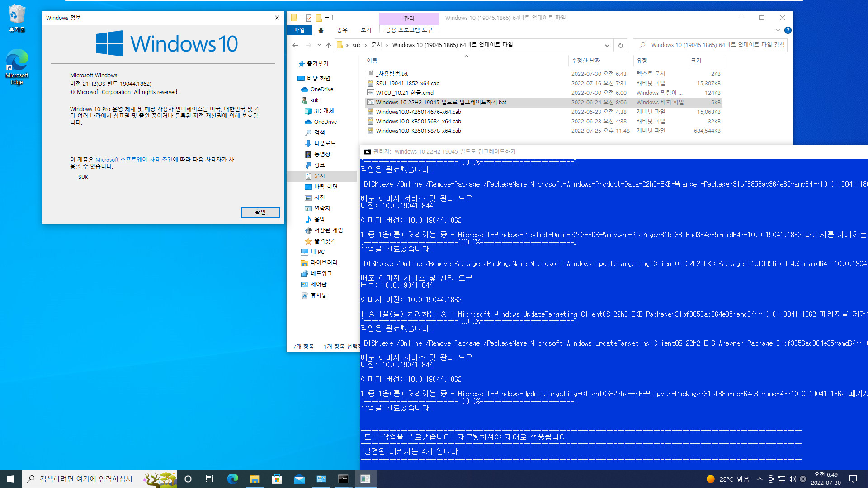Click 확인 button in Windows 정보 dialog
The width and height of the screenshot is (868, 488).
click(x=260, y=212)
